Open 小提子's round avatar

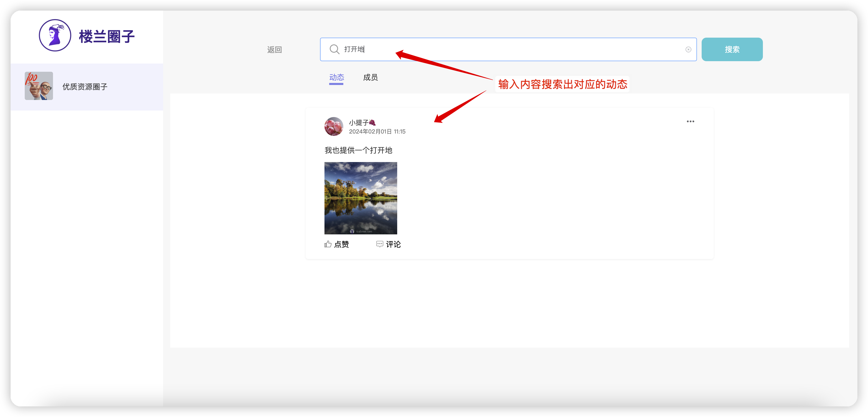click(x=334, y=126)
